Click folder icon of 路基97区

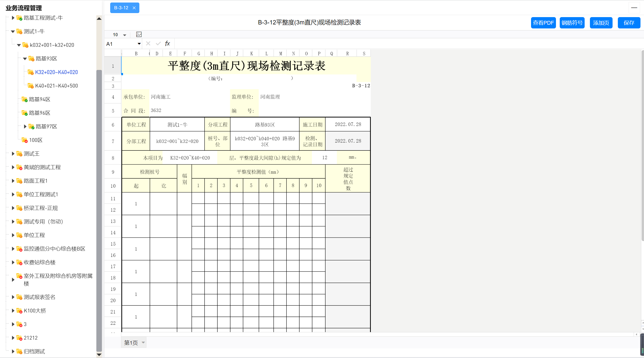click(x=31, y=127)
